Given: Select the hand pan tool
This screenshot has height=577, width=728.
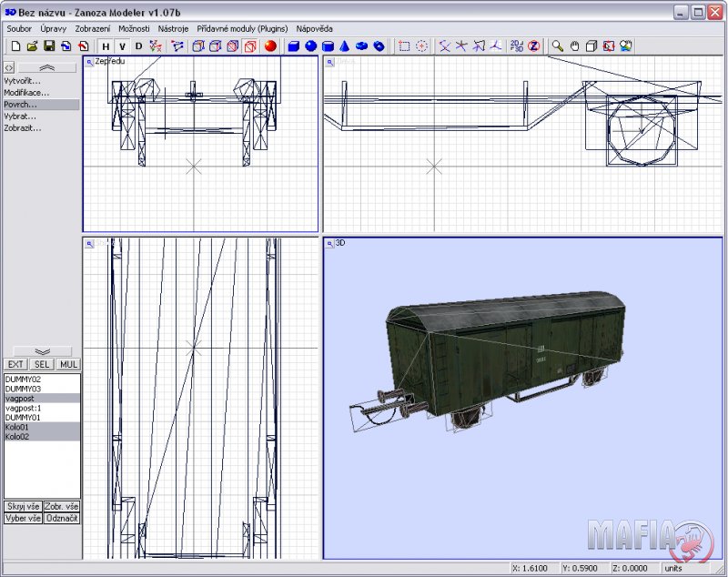Looking at the screenshot, I should [574, 46].
